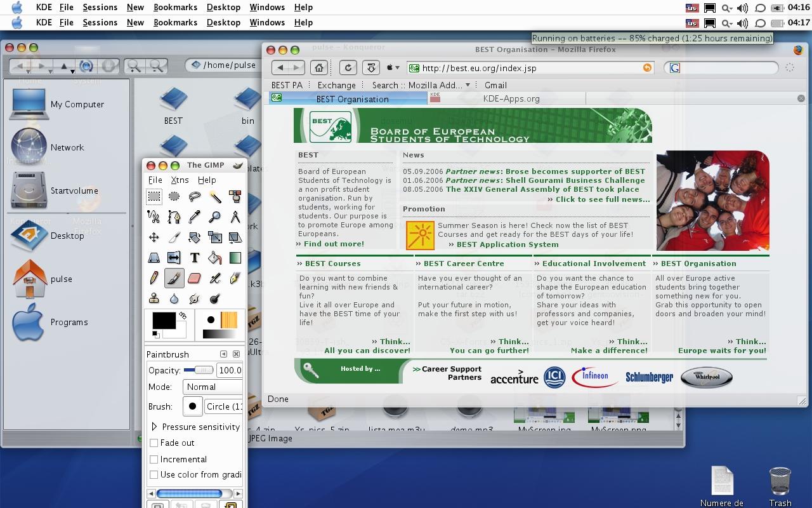Pick the Dodge/Burn tool
Image resolution: width=812 pixels, height=508 pixels.
(214, 298)
